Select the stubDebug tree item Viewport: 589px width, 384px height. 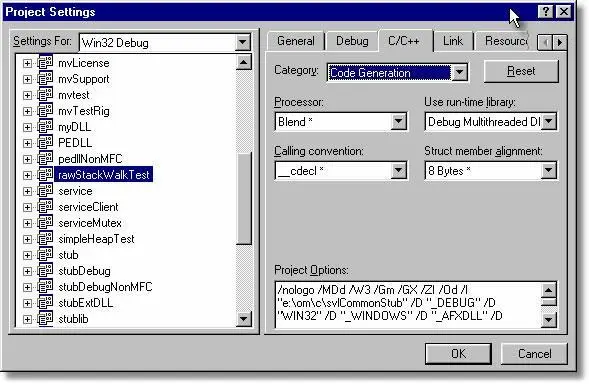click(84, 271)
